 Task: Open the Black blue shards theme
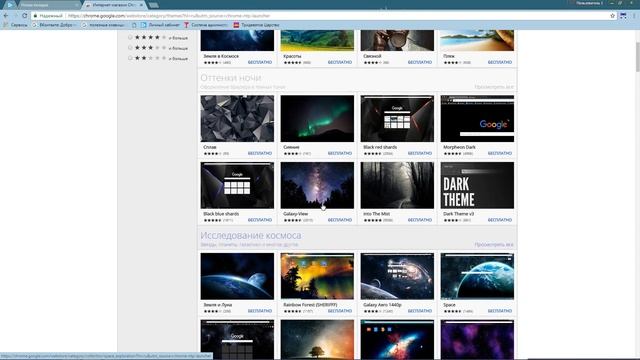[x=237, y=185]
